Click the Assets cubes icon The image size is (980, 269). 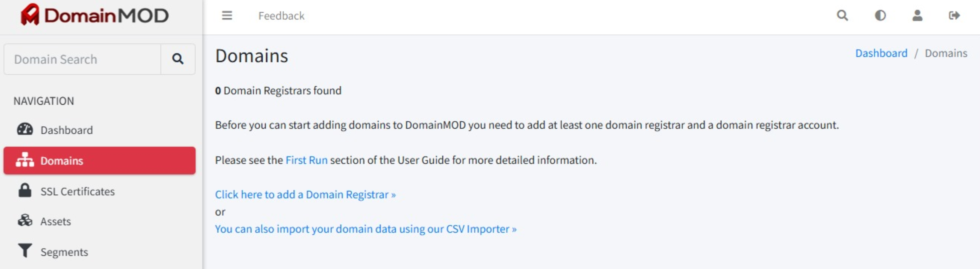25,221
